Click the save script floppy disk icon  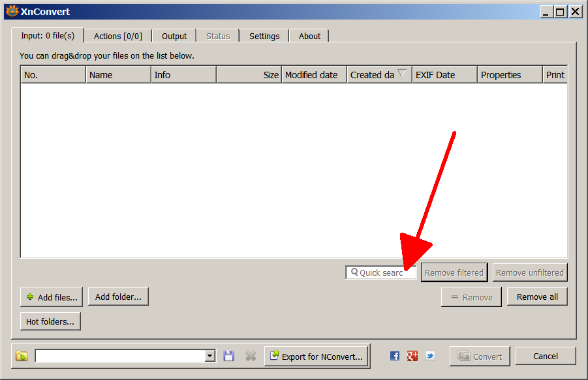click(229, 356)
